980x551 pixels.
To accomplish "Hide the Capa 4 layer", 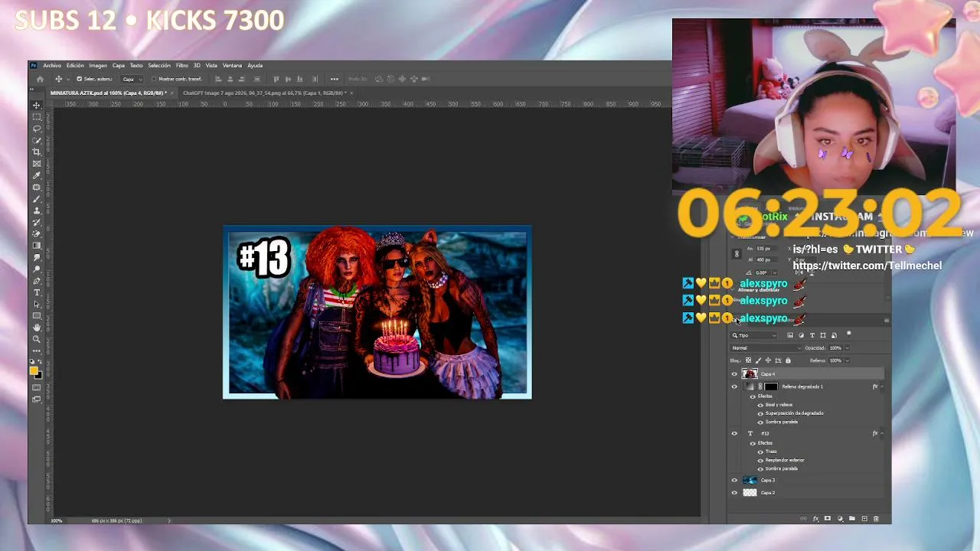I will pos(734,374).
